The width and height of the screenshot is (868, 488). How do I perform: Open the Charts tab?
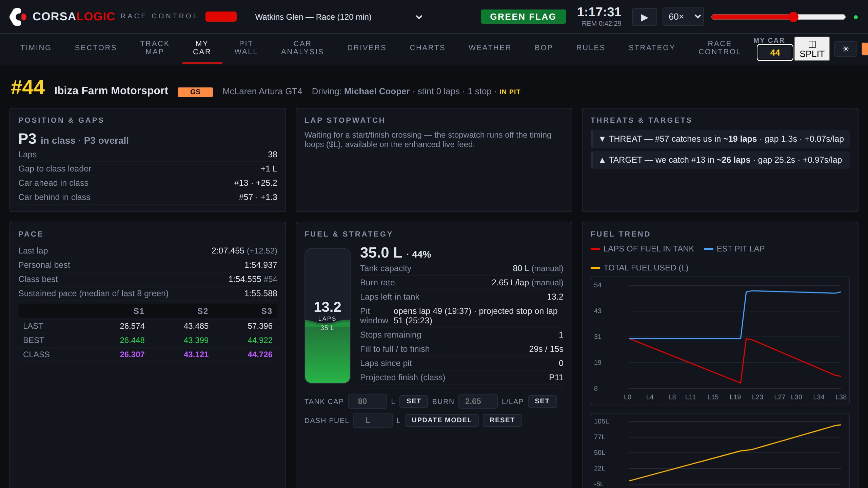pyautogui.click(x=428, y=48)
